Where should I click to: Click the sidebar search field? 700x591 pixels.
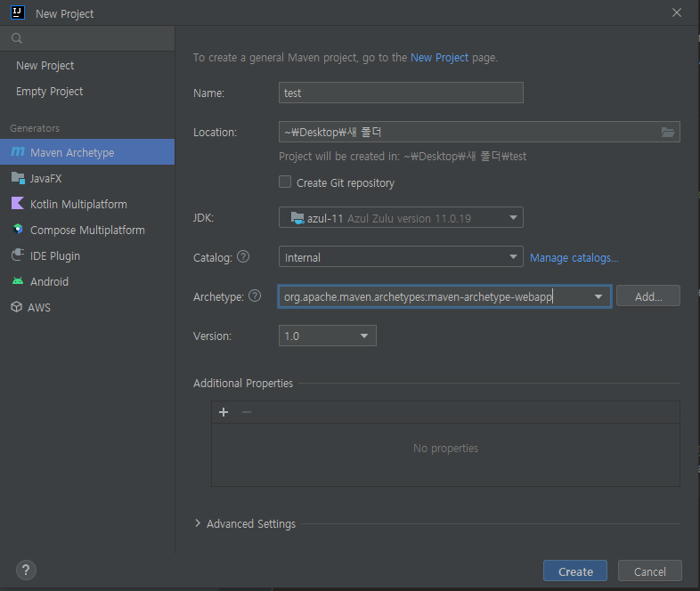click(87, 38)
